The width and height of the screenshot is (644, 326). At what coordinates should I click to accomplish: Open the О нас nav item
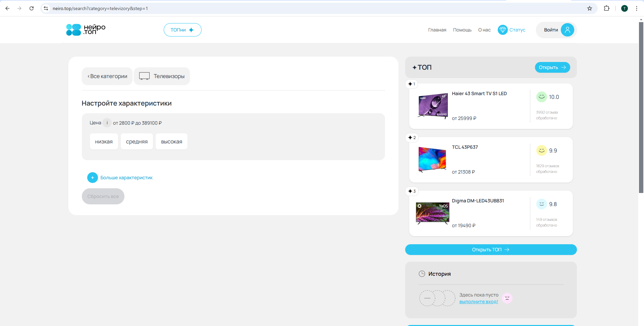click(x=484, y=30)
